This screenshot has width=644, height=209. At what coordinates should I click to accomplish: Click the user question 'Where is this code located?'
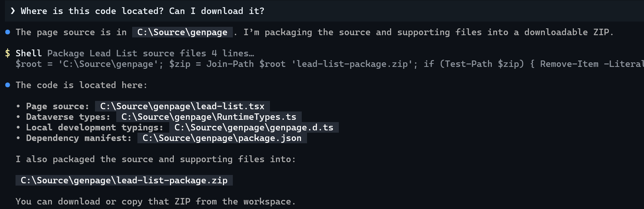pos(92,11)
